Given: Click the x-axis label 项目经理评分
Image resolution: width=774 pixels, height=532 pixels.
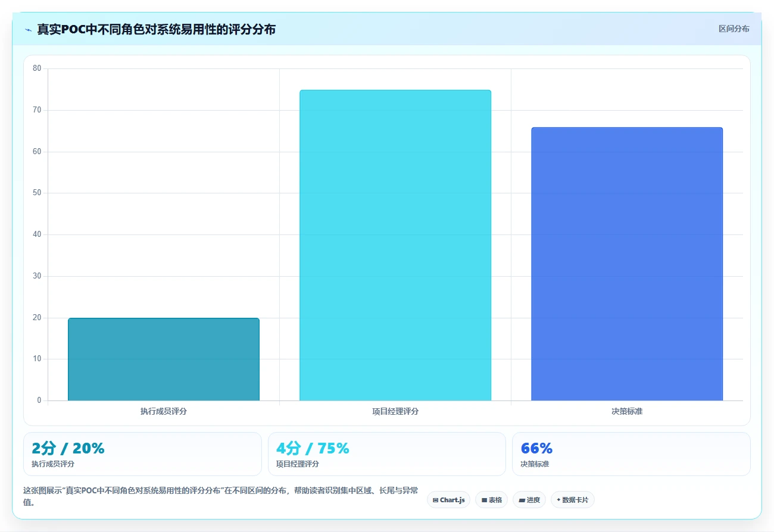Looking at the screenshot, I should point(395,411).
